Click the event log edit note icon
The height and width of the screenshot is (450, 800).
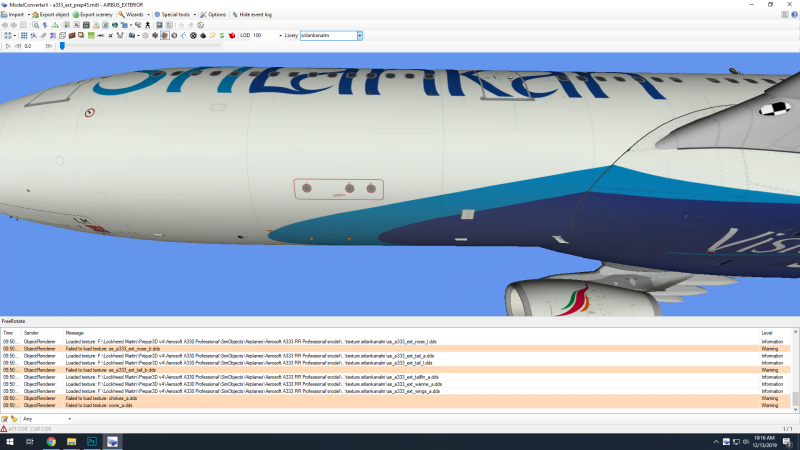click(5, 419)
